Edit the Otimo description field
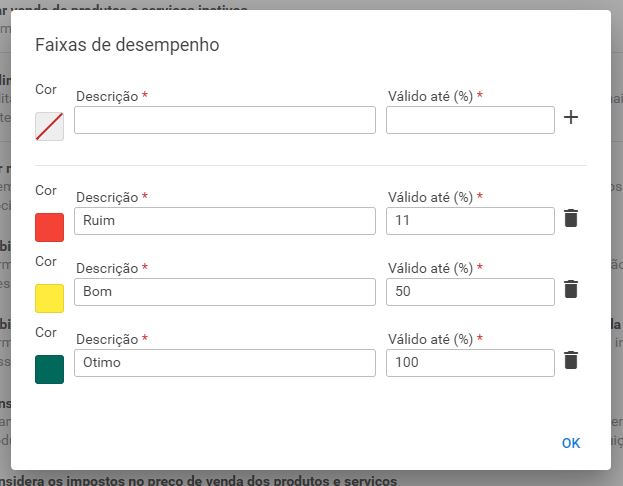Image resolution: width=623 pixels, height=486 pixels. pos(225,363)
